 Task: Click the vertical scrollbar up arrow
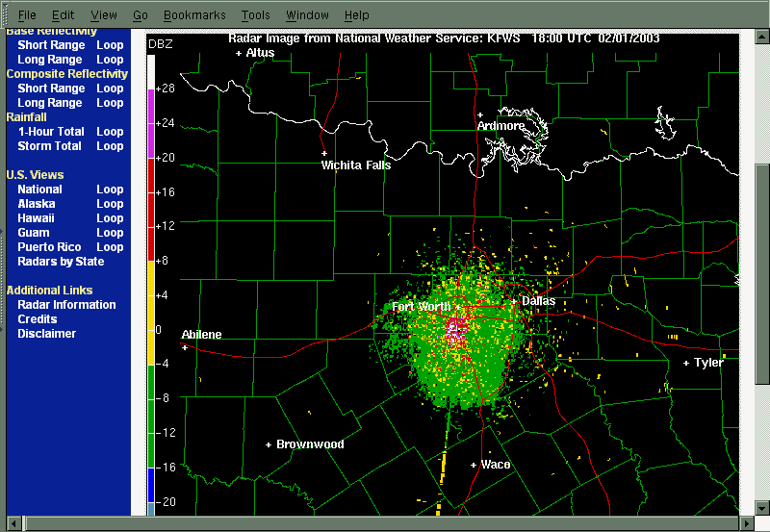click(x=761, y=37)
